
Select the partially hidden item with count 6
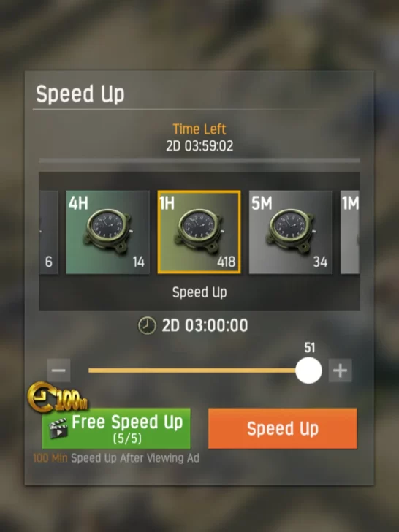49,232
